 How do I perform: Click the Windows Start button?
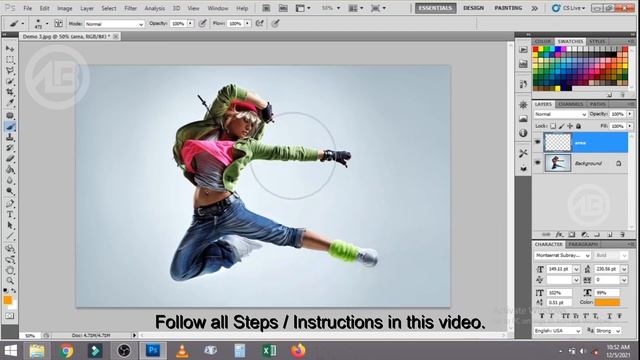11,351
